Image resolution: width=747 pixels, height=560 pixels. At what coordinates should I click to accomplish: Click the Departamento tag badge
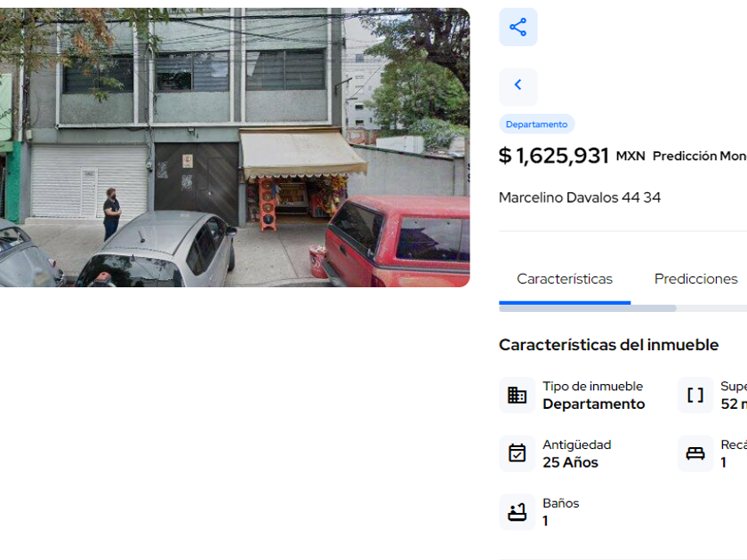[536, 124]
